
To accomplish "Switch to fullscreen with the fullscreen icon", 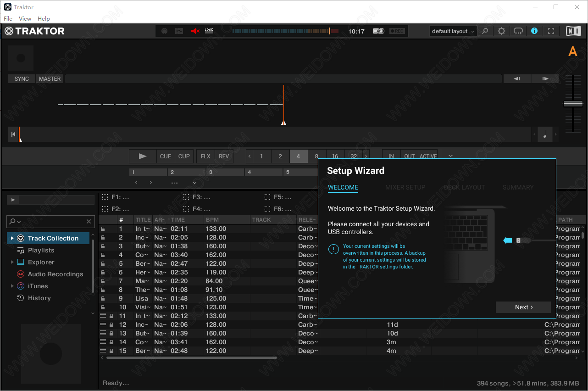I will pyautogui.click(x=551, y=31).
